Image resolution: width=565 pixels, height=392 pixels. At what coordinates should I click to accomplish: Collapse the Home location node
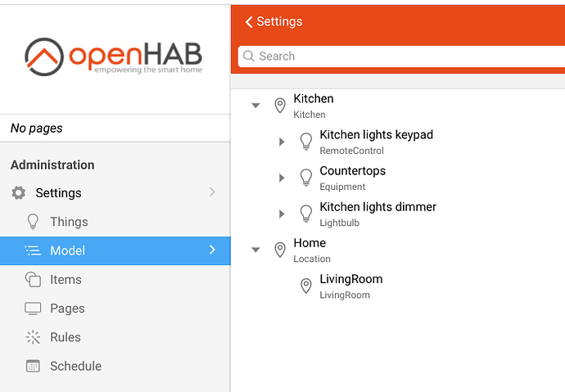255,250
